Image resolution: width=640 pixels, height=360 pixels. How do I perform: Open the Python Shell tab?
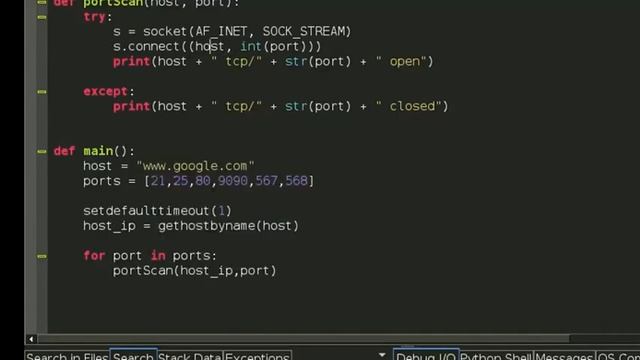click(x=496, y=356)
